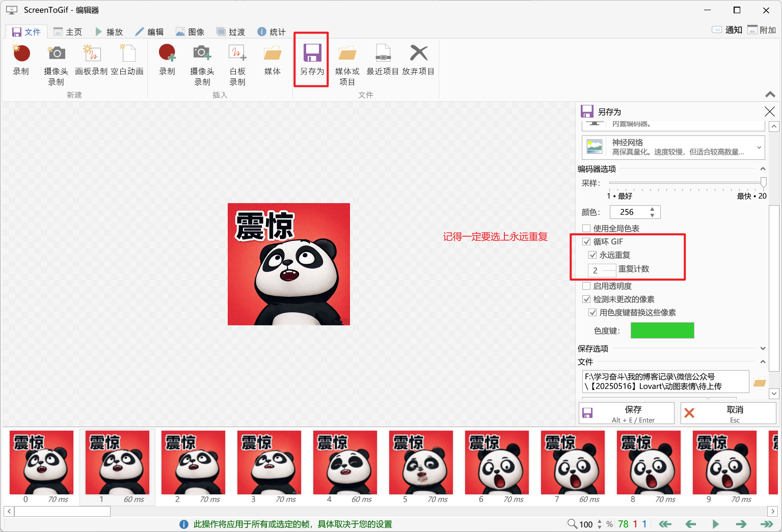Screen dimensions: 782x532
Task: Open the File (文件) tab
Action: (26, 32)
